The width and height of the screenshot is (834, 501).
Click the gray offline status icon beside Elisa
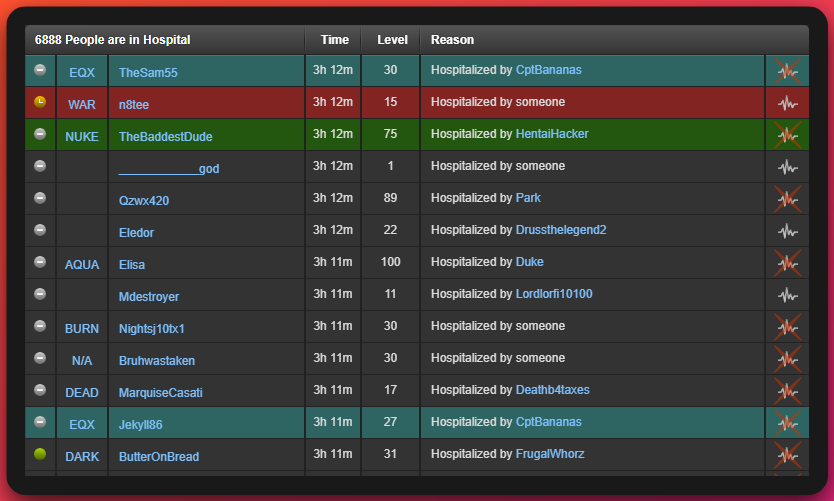tap(40, 262)
